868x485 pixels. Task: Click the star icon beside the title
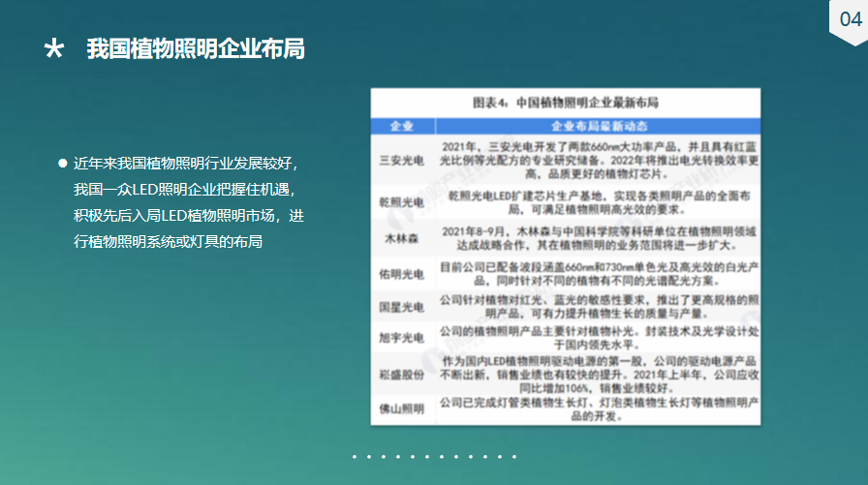pos(54,49)
